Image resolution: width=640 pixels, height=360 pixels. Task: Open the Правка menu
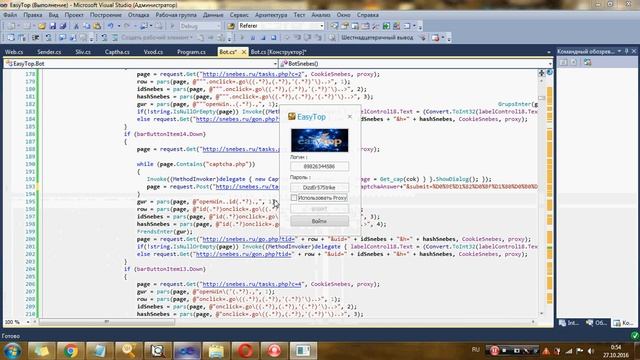(33, 15)
